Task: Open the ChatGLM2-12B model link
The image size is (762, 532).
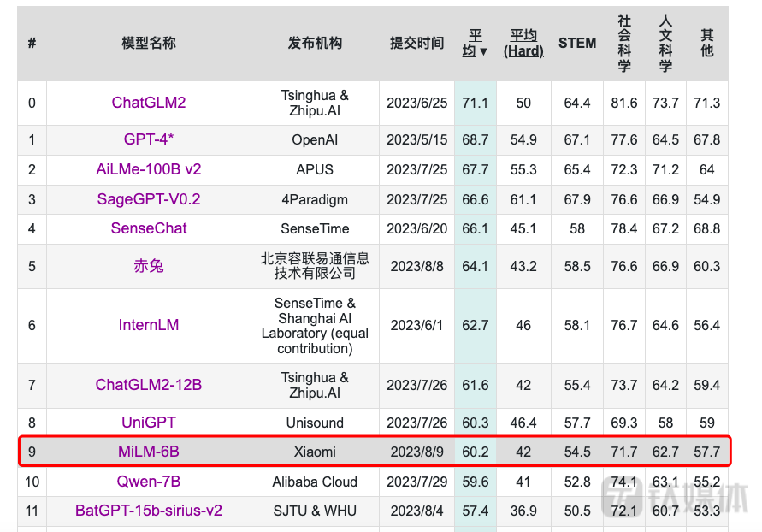Action: point(148,385)
